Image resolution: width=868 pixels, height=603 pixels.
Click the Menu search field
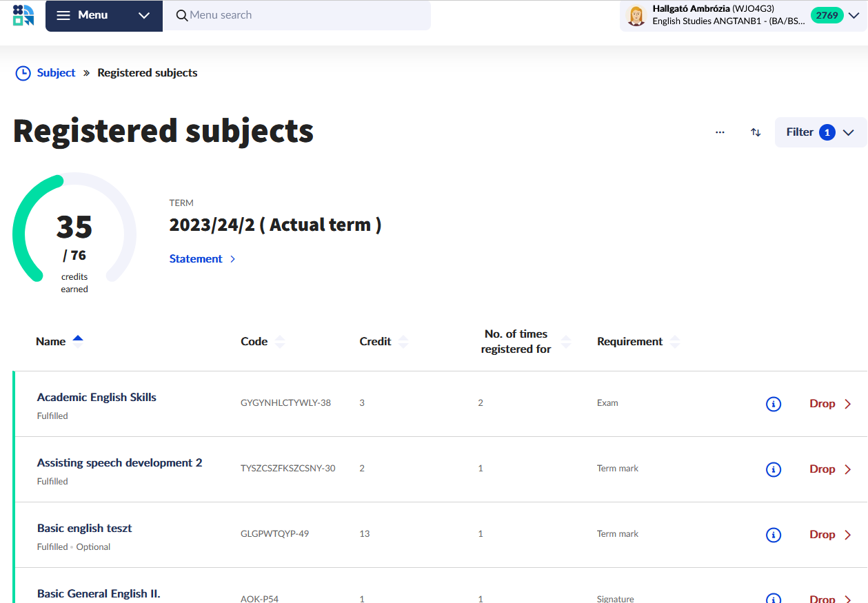coord(303,15)
